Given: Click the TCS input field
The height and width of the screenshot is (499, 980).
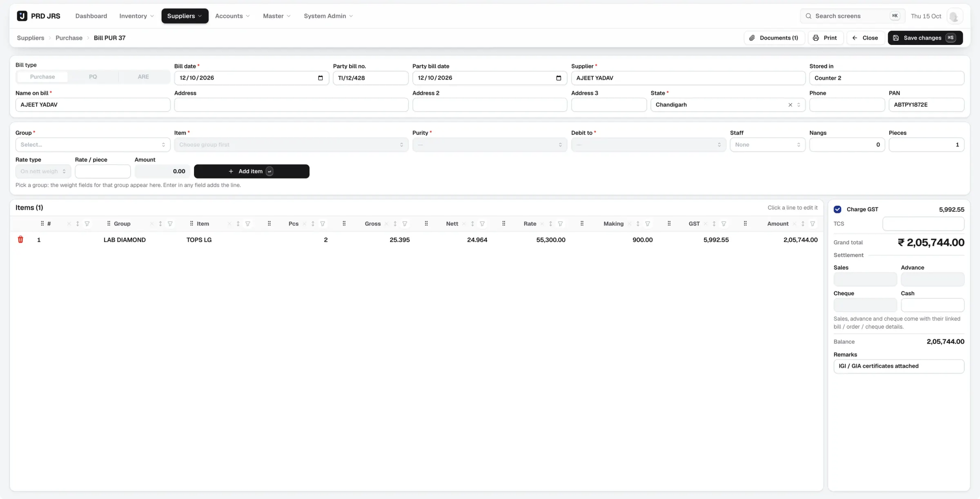Looking at the screenshot, I should [923, 224].
